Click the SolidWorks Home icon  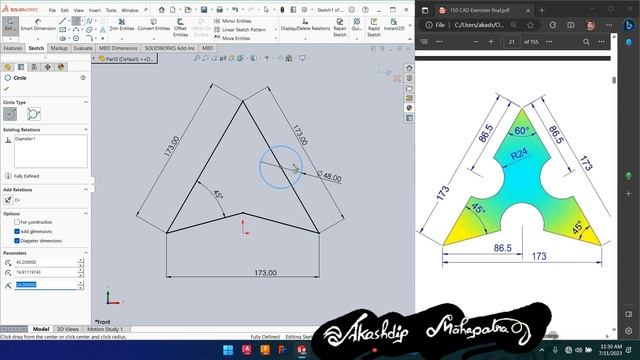coord(162,9)
